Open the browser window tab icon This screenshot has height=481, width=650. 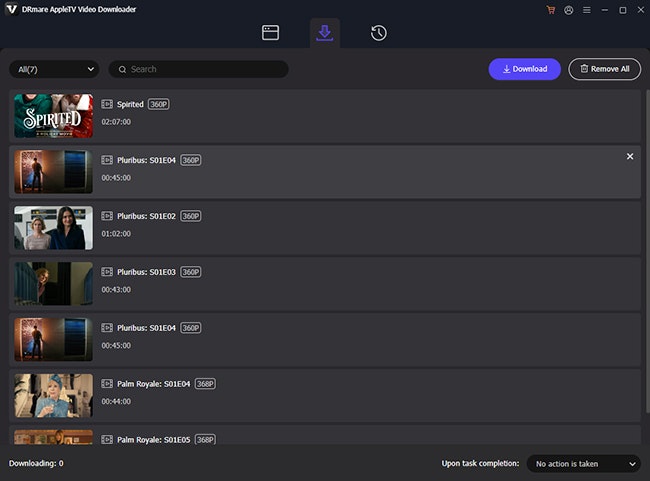click(x=270, y=33)
